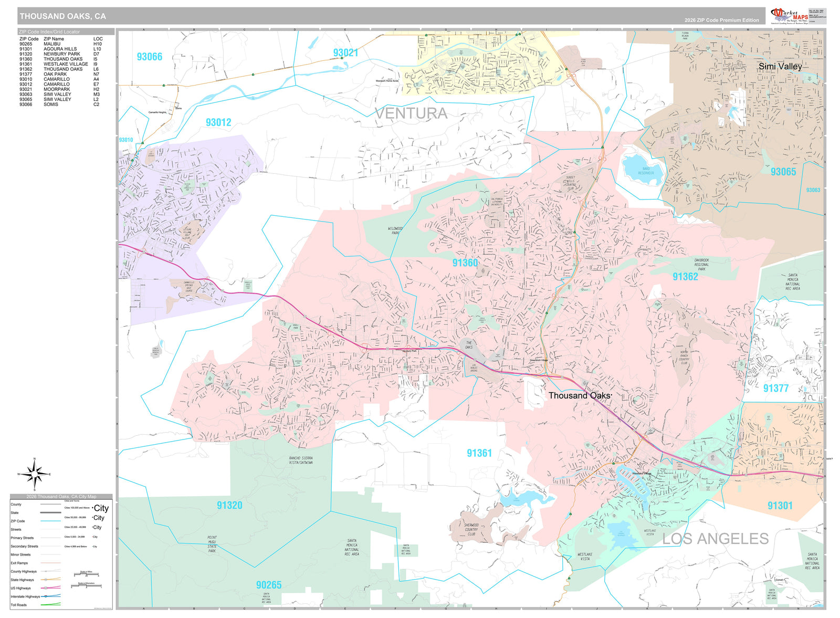Select the 93010 CAMARILLO index row
Screen dimensions: 840x618
coord(61,79)
